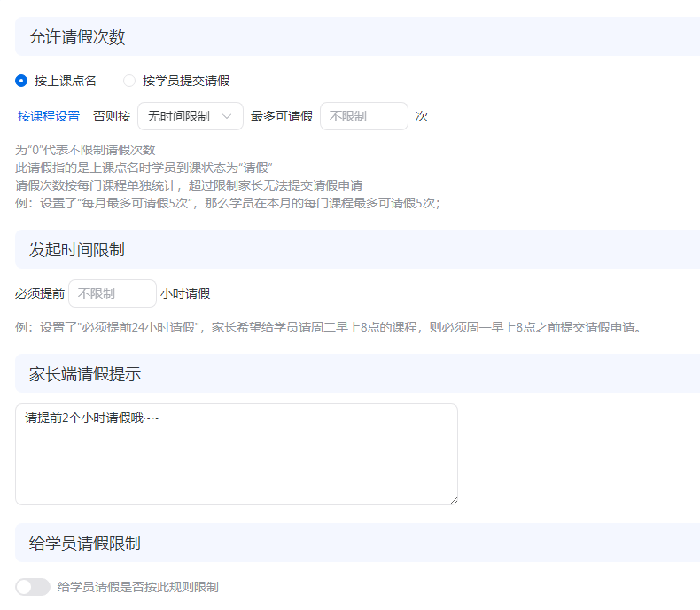The height and width of the screenshot is (610, 700).
Task: Open the 按课程设置 link
Action: coord(49,116)
